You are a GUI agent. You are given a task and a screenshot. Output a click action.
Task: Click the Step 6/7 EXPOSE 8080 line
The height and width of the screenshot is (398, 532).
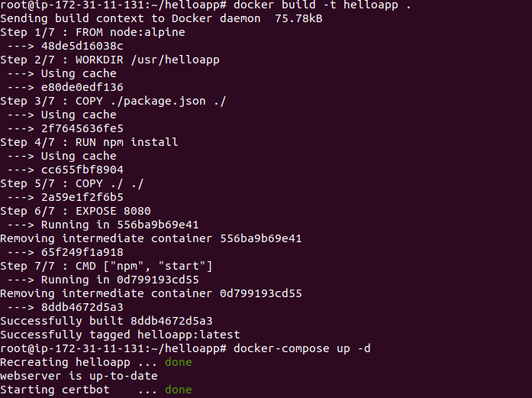click(x=76, y=211)
